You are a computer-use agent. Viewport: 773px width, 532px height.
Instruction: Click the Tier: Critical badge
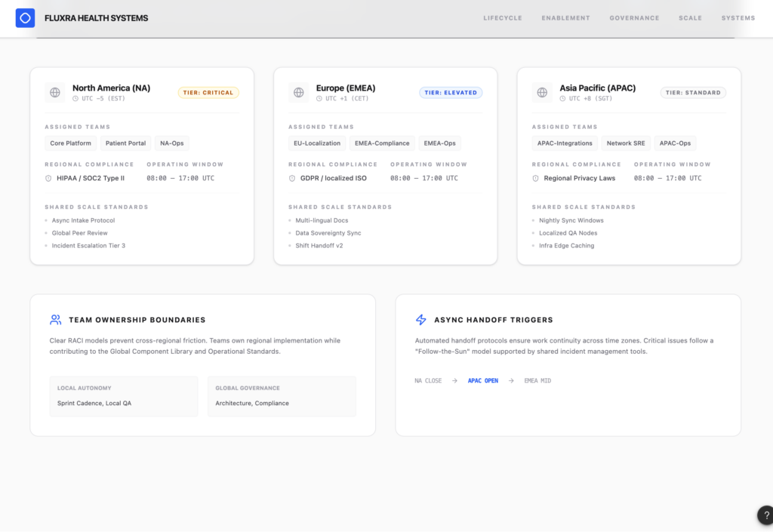(208, 93)
